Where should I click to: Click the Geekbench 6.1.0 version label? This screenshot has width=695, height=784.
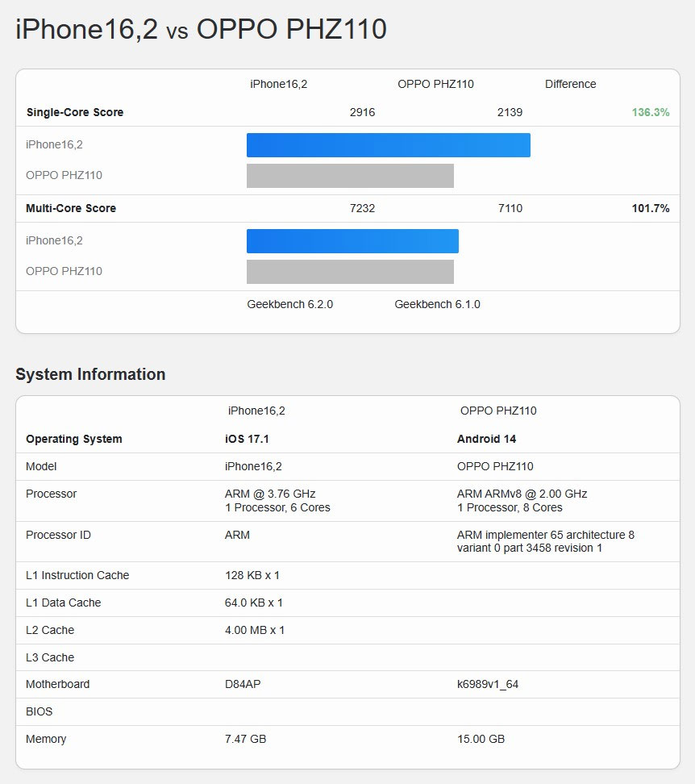[437, 304]
